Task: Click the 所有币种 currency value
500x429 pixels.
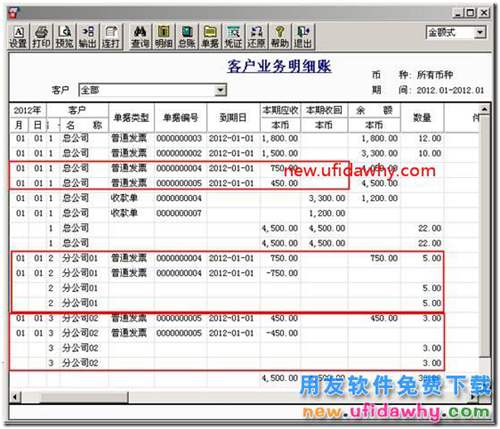Action: point(435,75)
